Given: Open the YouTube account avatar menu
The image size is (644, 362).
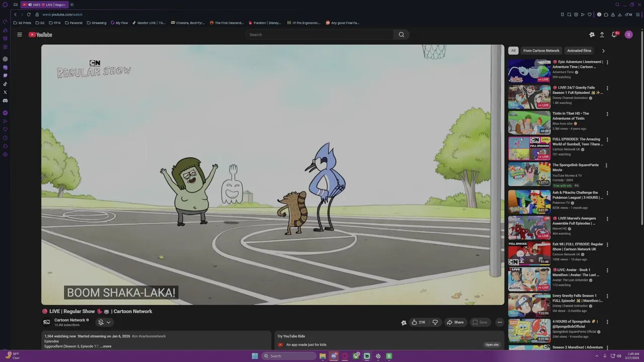Looking at the screenshot, I should tap(628, 35).
